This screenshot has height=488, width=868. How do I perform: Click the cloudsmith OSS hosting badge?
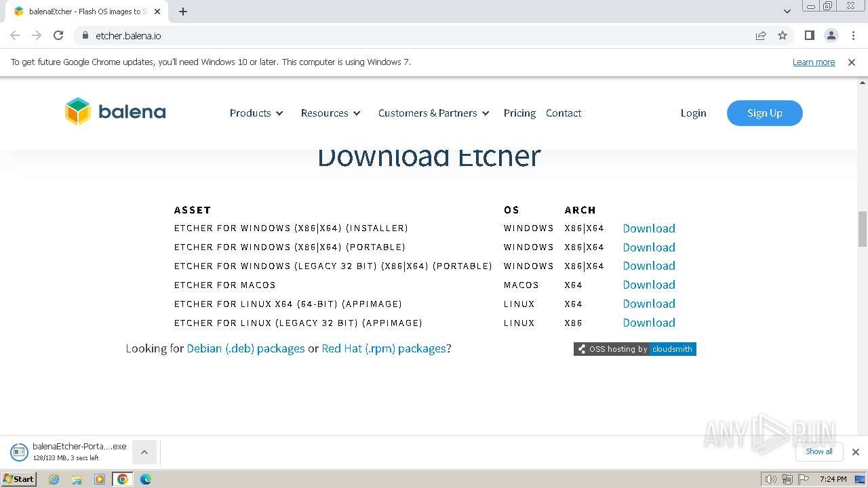click(635, 349)
